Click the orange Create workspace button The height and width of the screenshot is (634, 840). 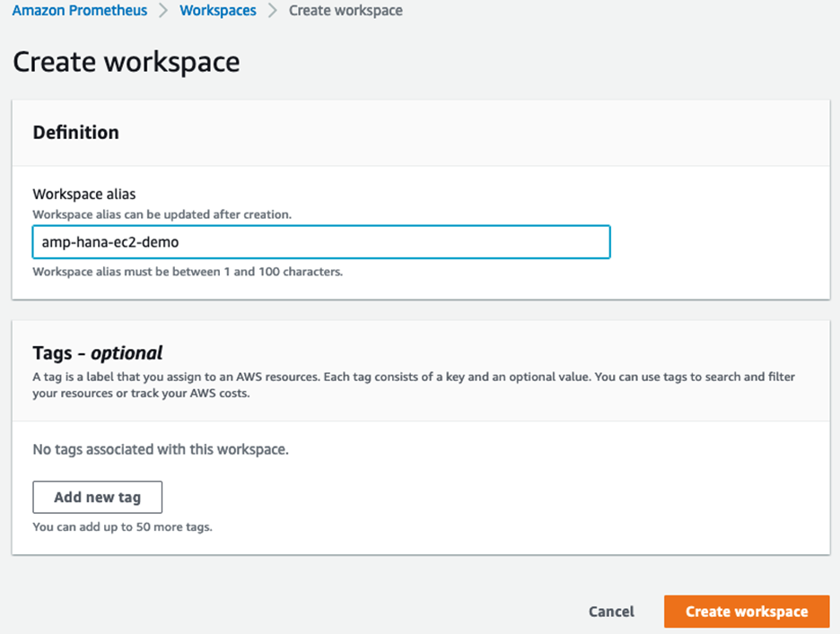pos(747,612)
